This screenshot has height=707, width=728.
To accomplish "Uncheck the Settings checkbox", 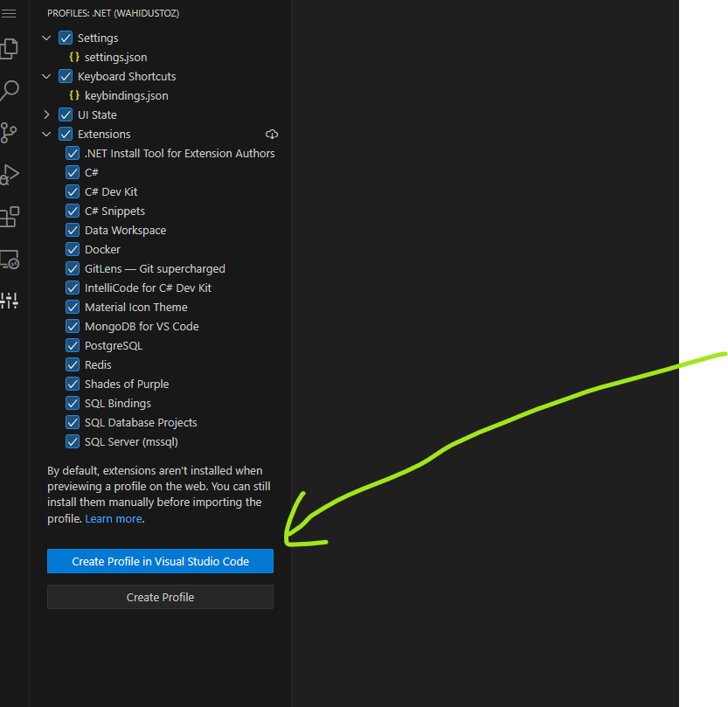I will 66,38.
